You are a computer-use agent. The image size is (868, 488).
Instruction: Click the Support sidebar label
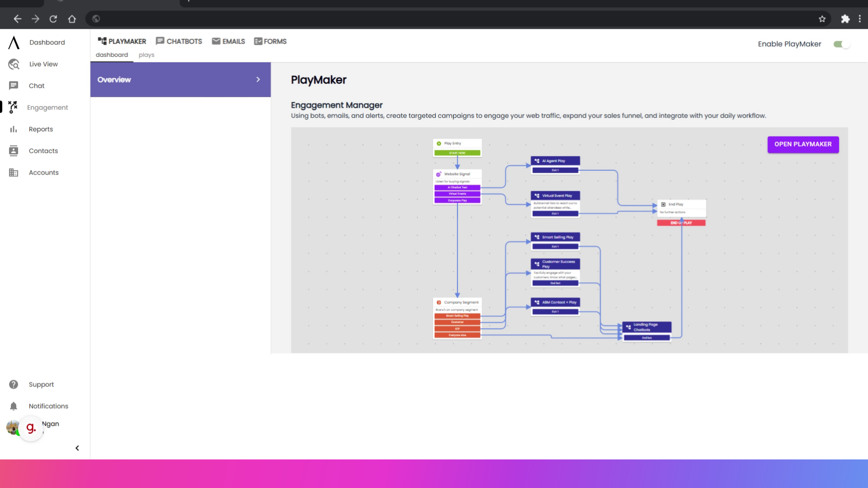pyautogui.click(x=41, y=385)
